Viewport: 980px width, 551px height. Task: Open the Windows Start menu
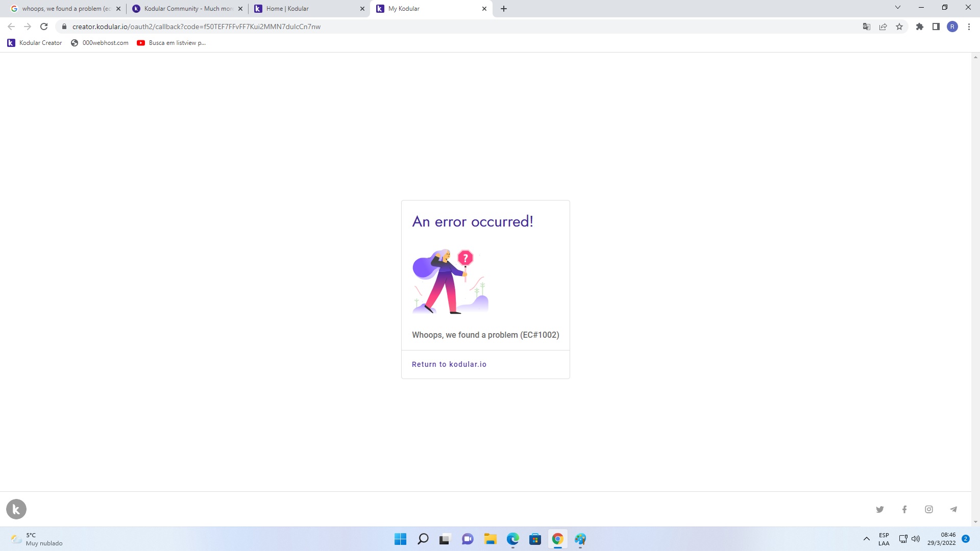point(401,539)
